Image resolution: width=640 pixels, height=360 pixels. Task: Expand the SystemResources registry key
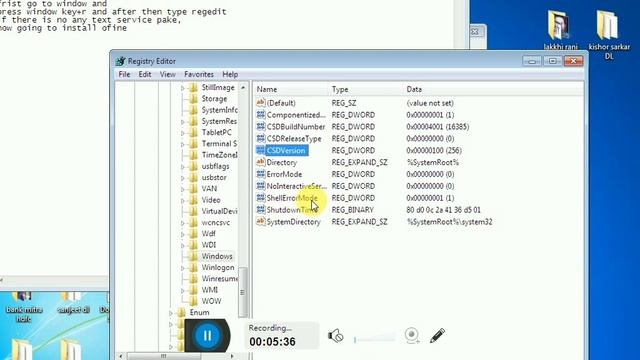[183, 122]
